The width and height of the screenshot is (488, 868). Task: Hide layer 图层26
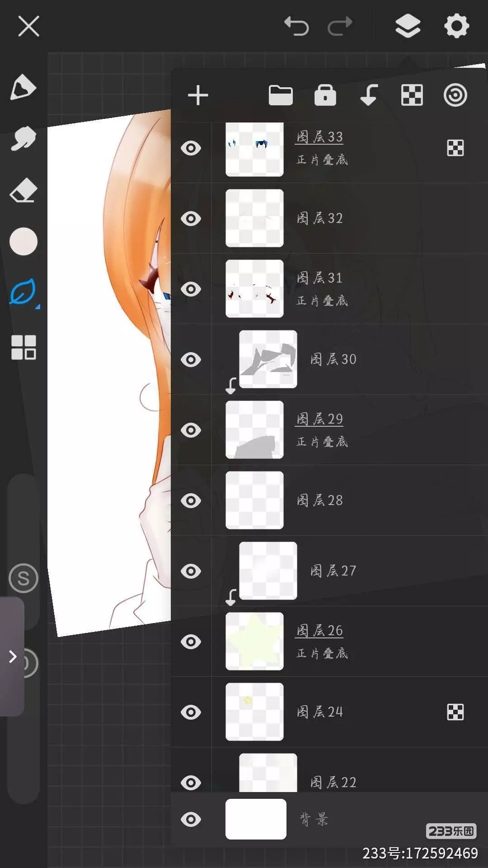click(191, 642)
